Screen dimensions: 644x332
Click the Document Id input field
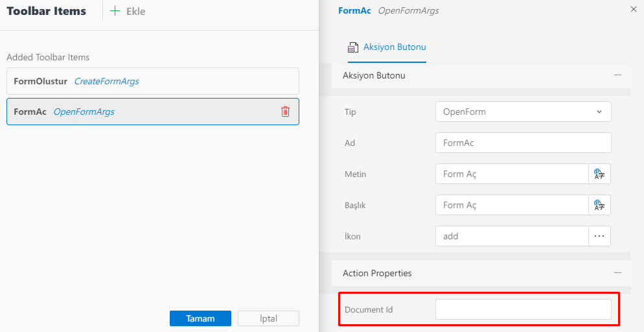523,309
